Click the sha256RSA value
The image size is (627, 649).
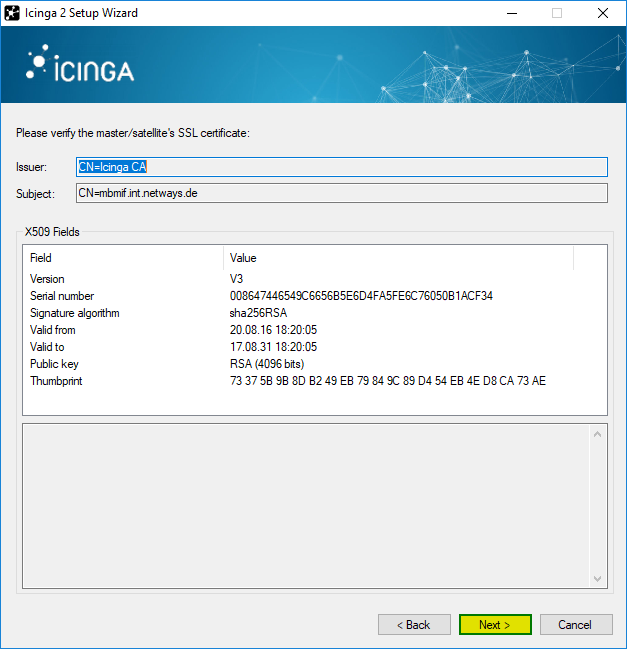pos(258,313)
